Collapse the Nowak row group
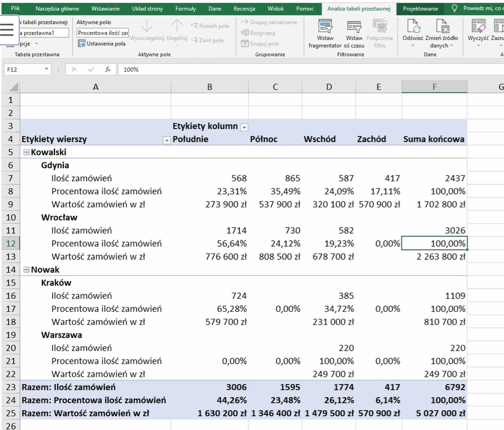Image resolution: width=504 pixels, height=430 pixels. (26, 270)
